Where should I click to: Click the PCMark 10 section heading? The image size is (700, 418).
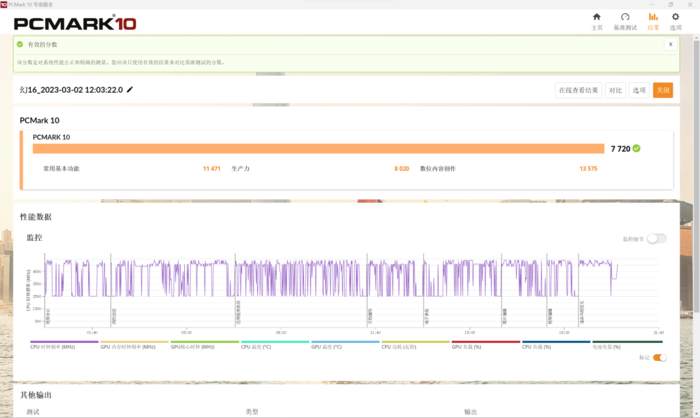[39, 120]
